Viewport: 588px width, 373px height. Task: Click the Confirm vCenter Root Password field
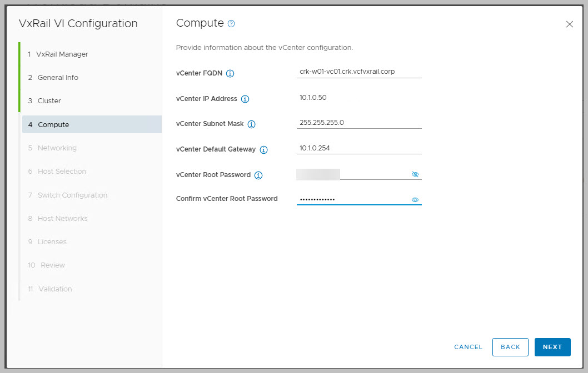point(353,199)
